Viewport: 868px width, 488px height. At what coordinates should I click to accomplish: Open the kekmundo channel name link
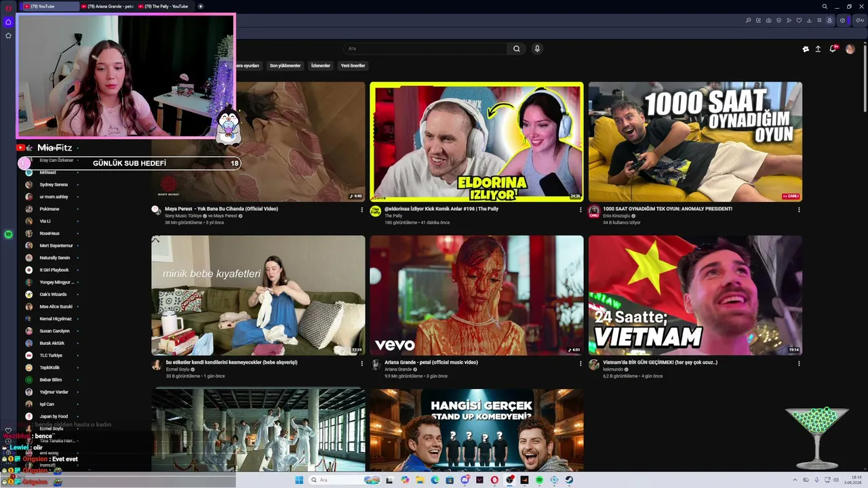tap(614, 369)
